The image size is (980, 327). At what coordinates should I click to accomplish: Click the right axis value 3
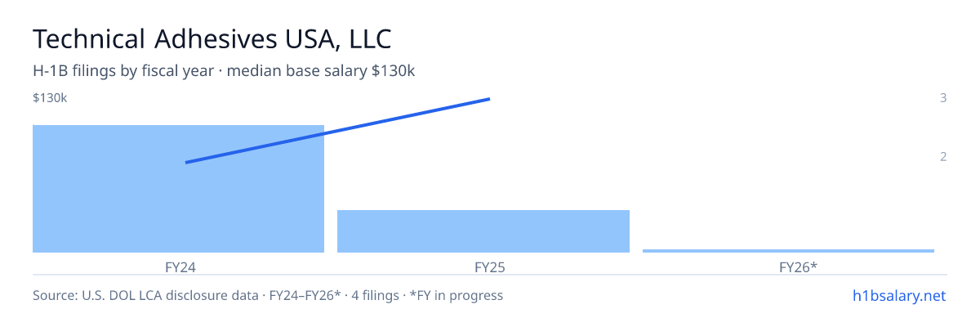coord(943,98)
